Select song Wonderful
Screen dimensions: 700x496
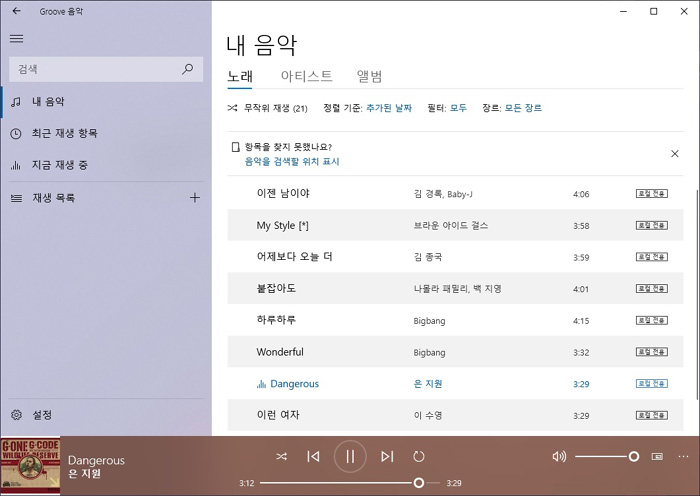coord(280,352)
